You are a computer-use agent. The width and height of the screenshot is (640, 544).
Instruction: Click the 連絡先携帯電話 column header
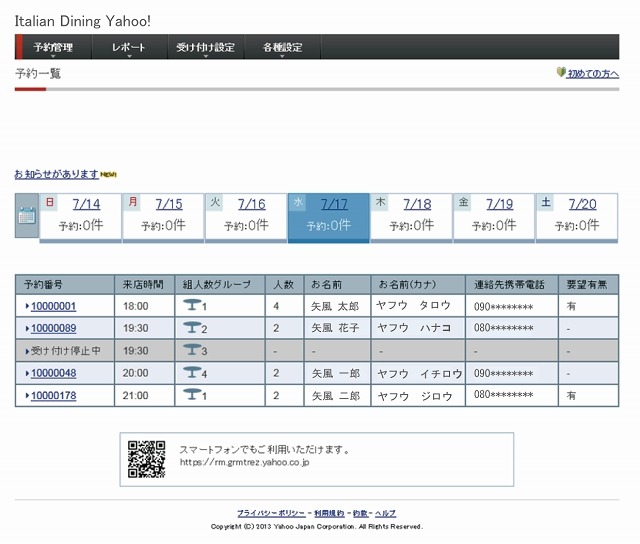512,284
